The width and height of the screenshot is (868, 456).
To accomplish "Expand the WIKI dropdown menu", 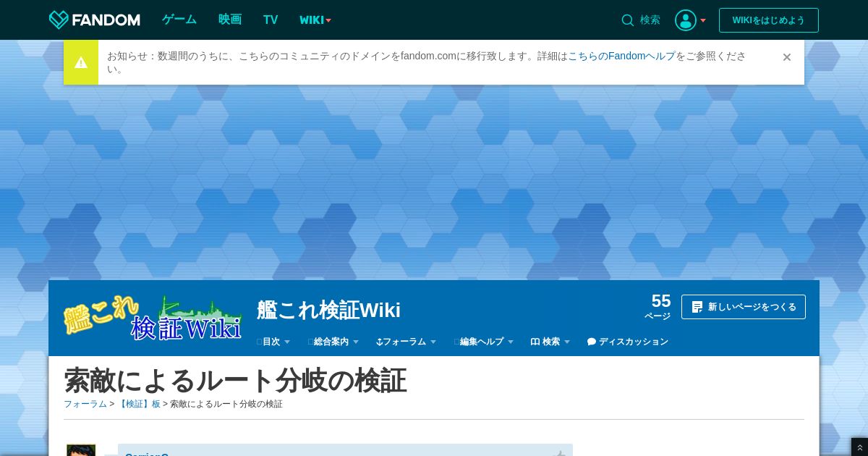I will 315,20.
